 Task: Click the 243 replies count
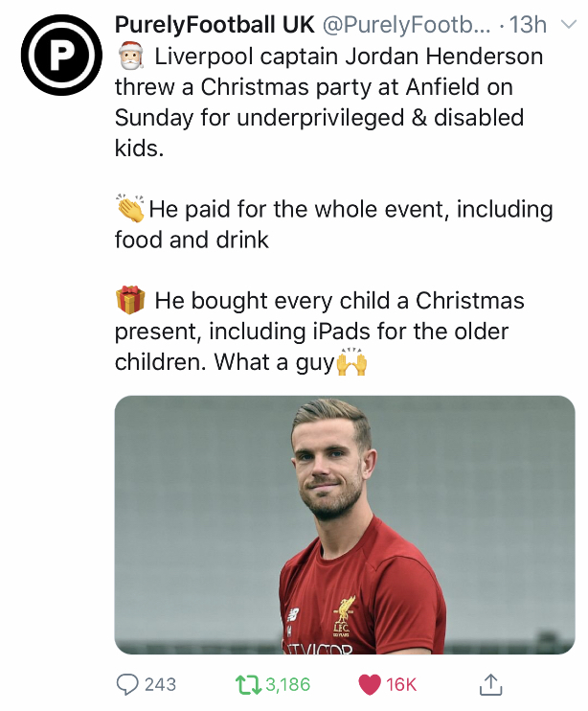click(x=160, y=684)
